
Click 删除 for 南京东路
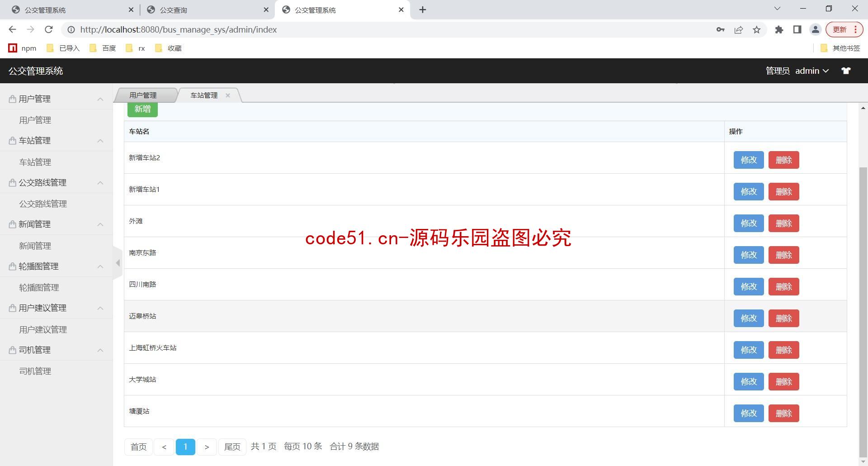click(784, 255)
